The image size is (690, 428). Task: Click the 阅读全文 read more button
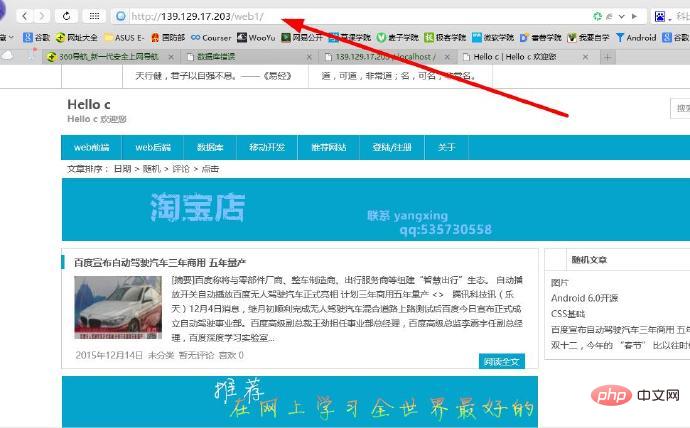click(502, 361)
